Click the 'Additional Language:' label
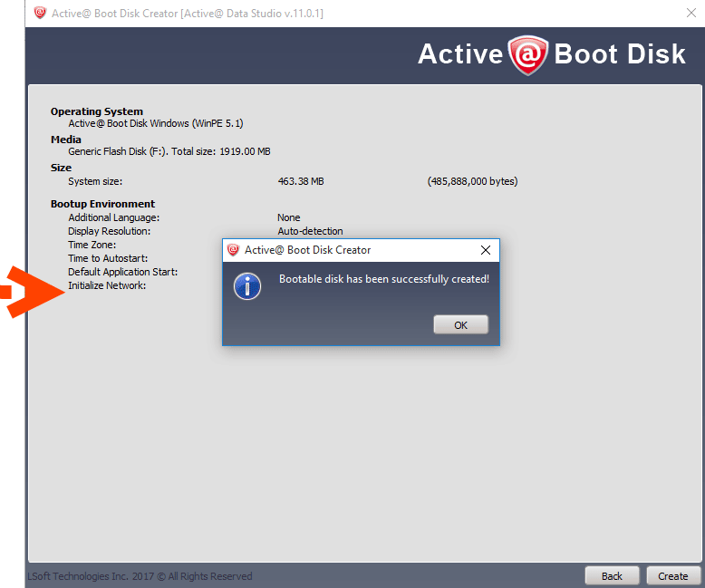 114,217
